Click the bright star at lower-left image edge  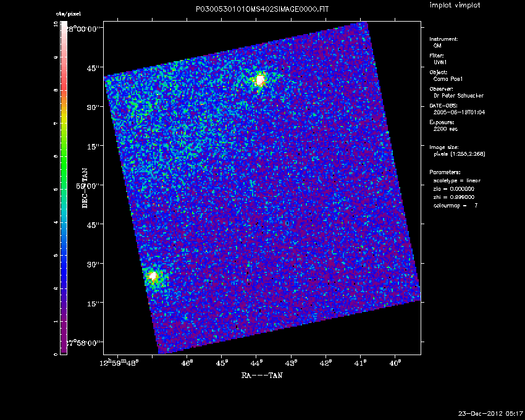click(x=153, y=276)
